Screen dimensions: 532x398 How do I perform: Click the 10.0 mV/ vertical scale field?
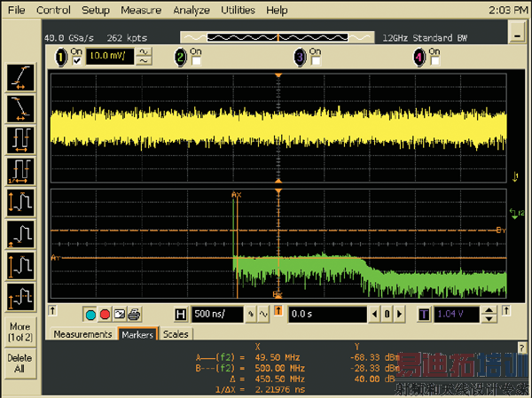tap(110, 57)
